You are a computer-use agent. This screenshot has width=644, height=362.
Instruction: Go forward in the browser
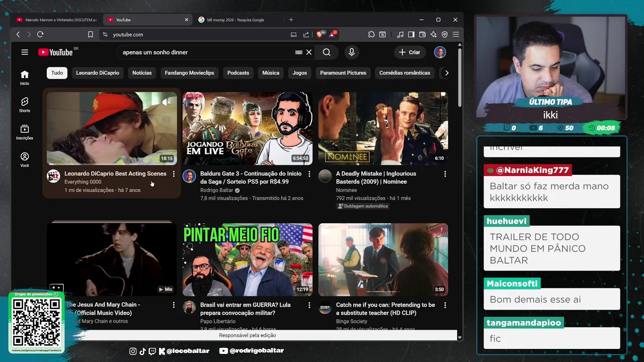click(29, 34)
